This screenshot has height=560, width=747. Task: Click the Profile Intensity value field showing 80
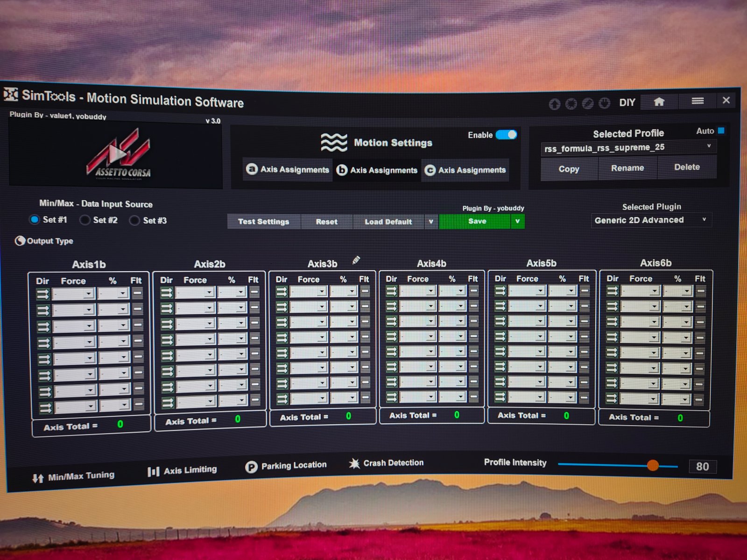pyautogui.click(x=703, y=467)
